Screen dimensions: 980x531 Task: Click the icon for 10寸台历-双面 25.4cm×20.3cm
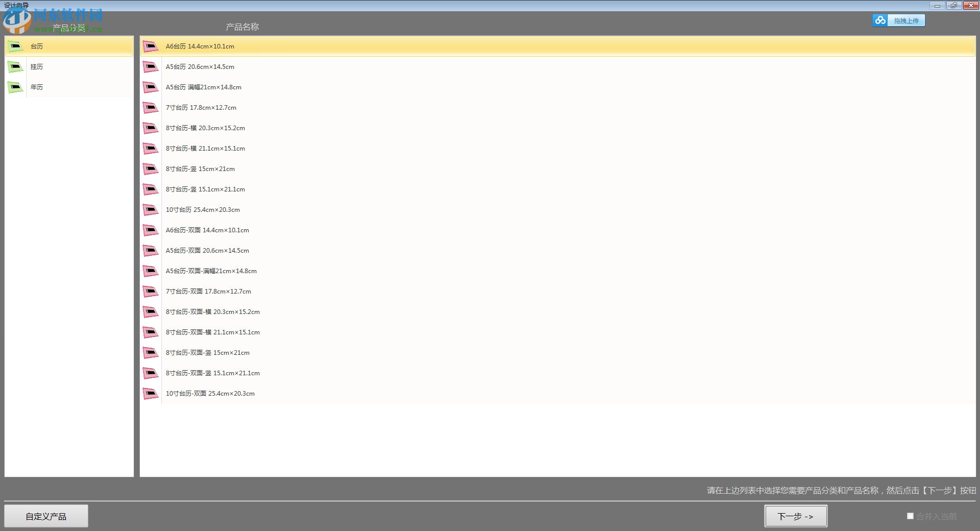(x=151, y=394)
